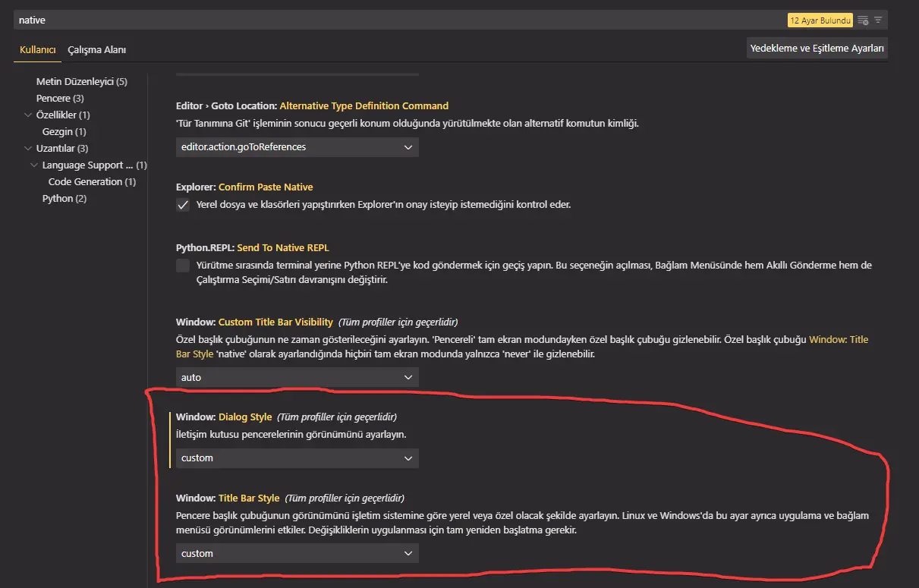Enable the Send To Native REPL checkbox
The image size is (919, 588).
click(x=183, y=266)
